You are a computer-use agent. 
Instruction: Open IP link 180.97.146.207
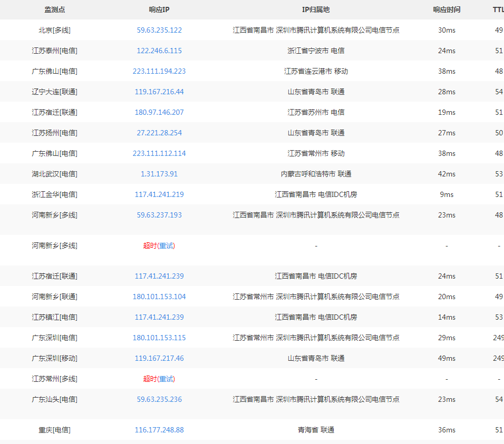click(x=159, y=112)
